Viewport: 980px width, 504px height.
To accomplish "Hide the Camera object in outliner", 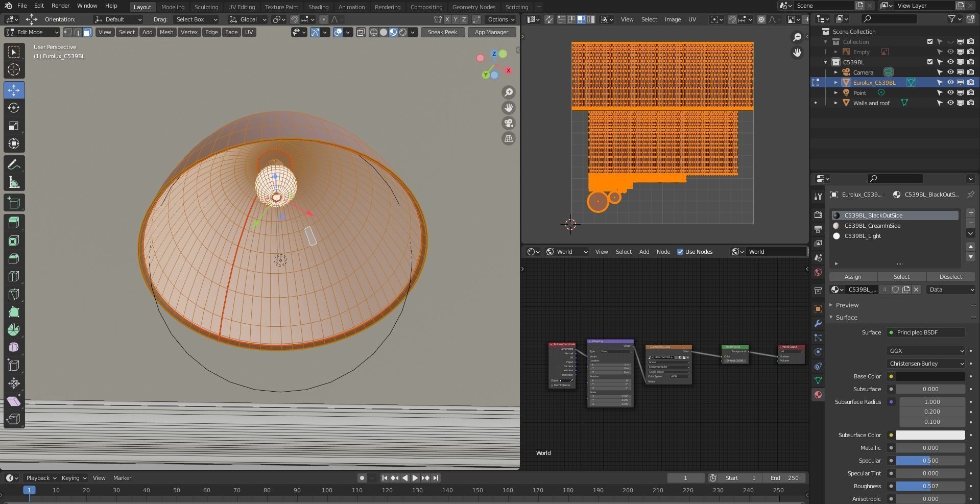I will click(x=950, y=73).
